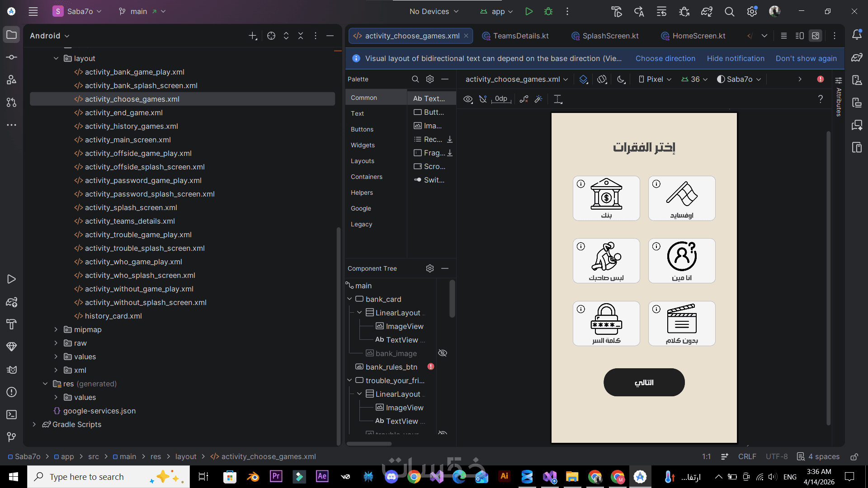The height and width of the screenshot is (488, 868).
Task: Open Search Everywhere magnifier icon
Action: (x=729, y=11)
